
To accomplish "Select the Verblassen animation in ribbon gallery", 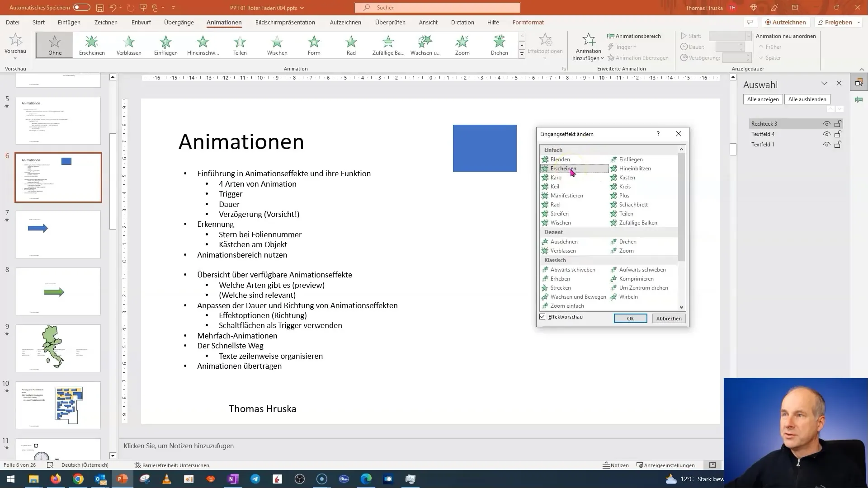I will (129, 45).
